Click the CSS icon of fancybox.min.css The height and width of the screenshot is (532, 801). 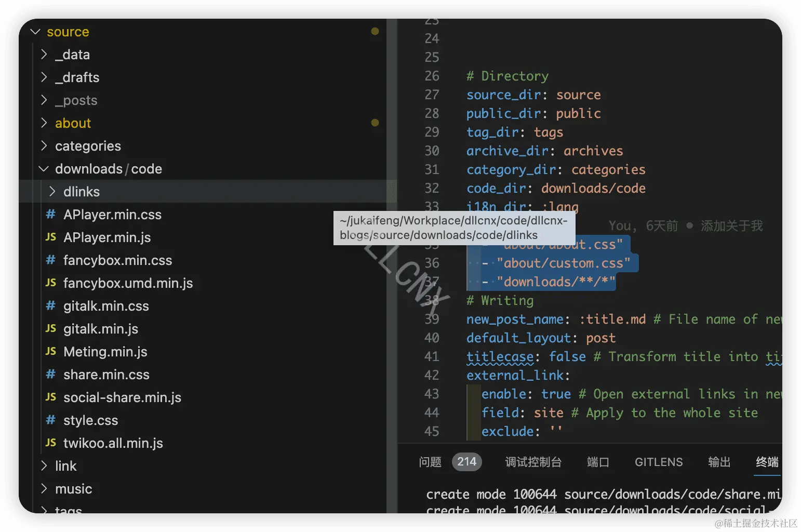50,260
